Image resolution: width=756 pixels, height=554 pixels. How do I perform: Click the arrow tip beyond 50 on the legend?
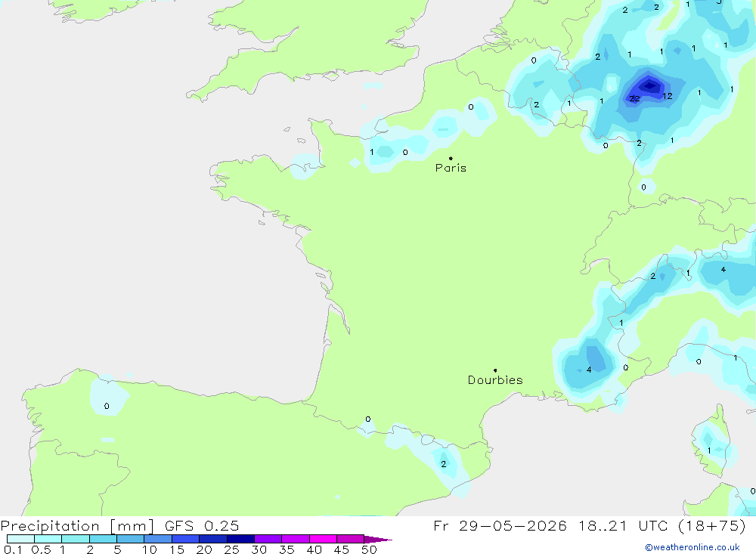[x=379, y=540]
